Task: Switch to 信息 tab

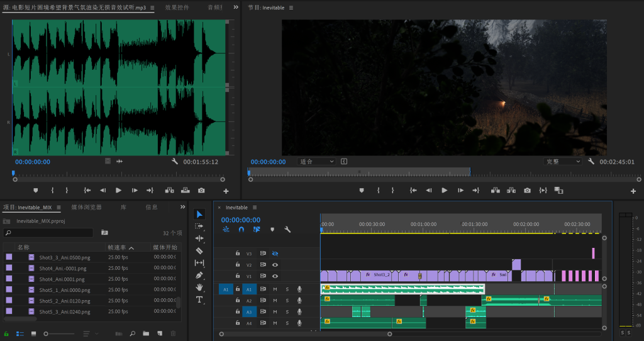Action: click(x=152, y=207)
